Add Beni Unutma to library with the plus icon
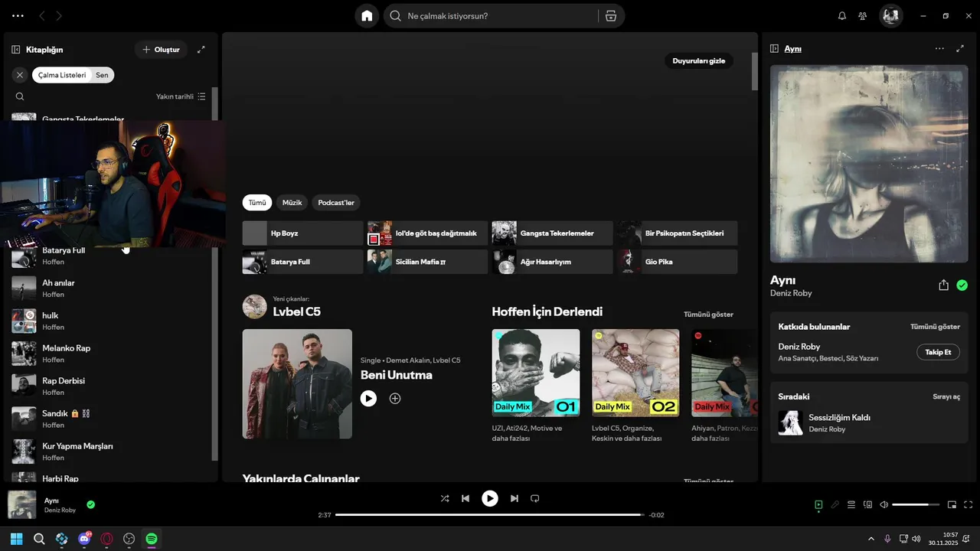 point(395,399)
